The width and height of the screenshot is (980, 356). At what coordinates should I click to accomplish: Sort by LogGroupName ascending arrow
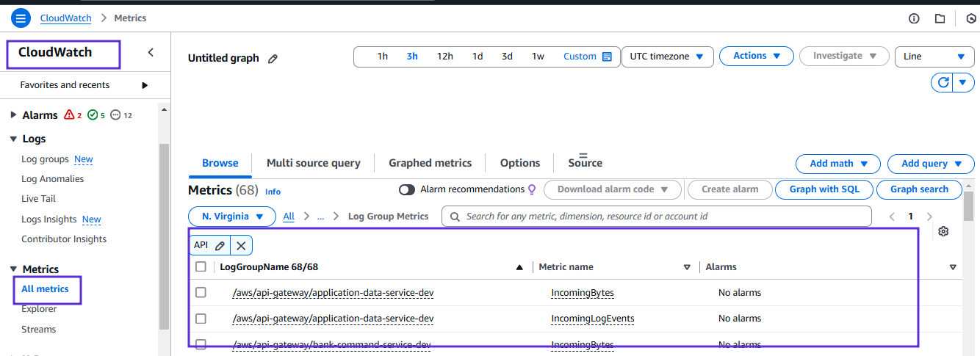tap(520, 267)
